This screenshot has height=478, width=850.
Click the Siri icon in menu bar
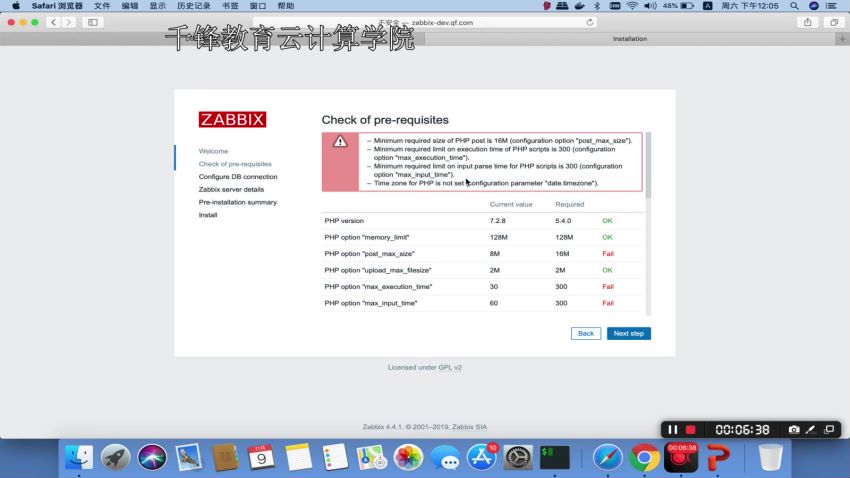point(814,6)
